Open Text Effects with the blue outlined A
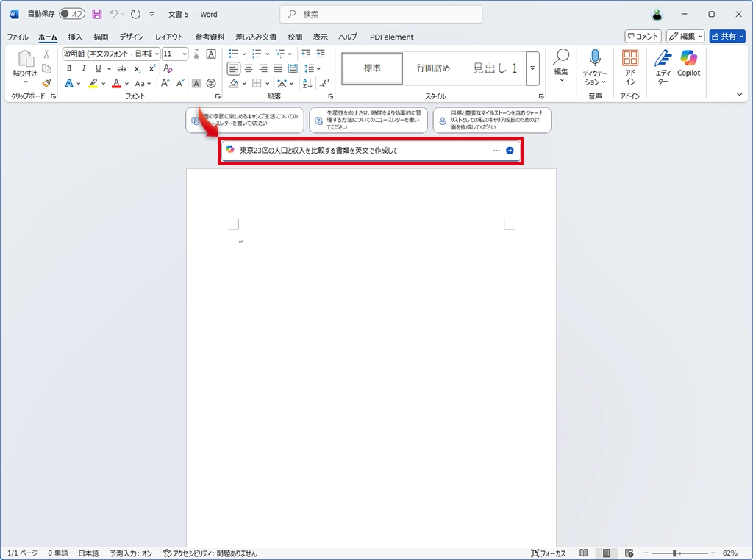The width and height of the screenshot is (753, 560). click(x=69, y=84)
